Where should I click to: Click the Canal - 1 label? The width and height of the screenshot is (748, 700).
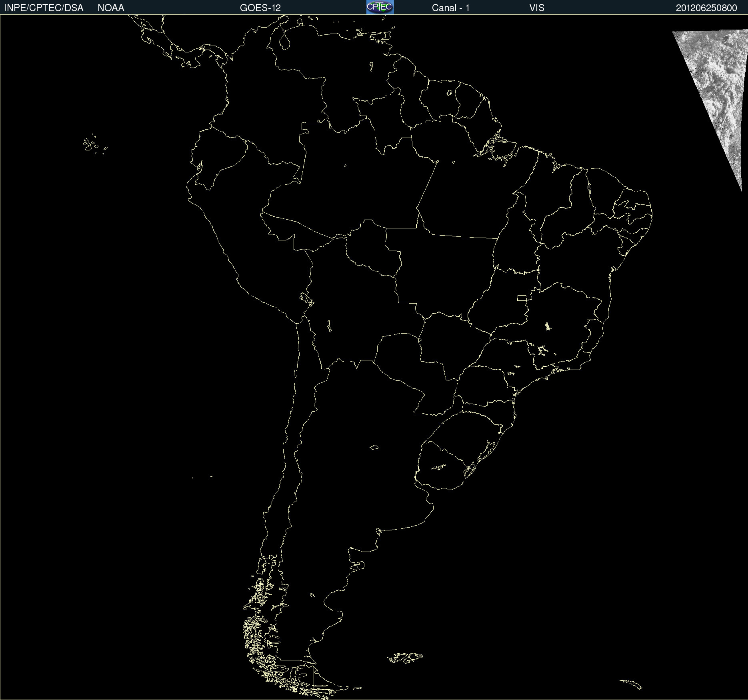point(451,8)
